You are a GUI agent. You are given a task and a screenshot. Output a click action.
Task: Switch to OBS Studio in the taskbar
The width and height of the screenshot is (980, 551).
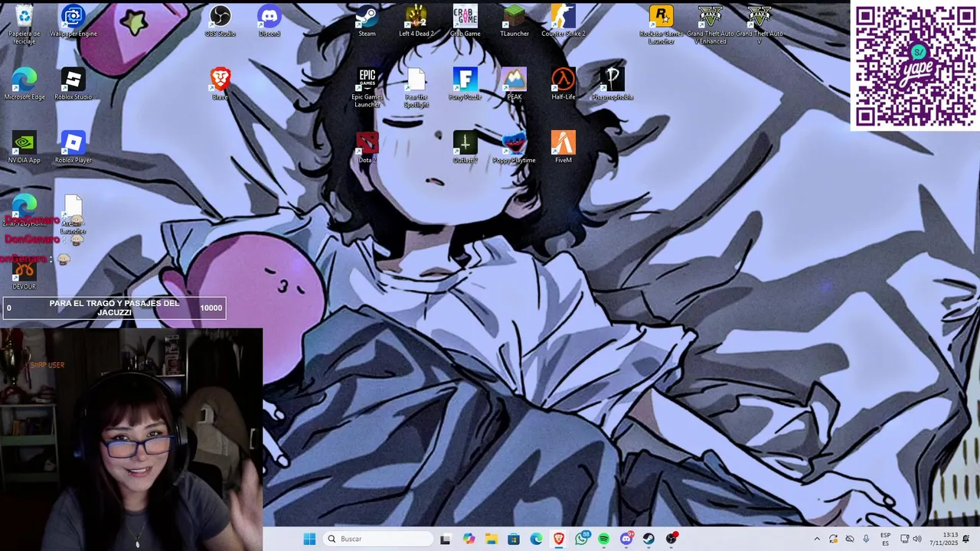(671, 539)
